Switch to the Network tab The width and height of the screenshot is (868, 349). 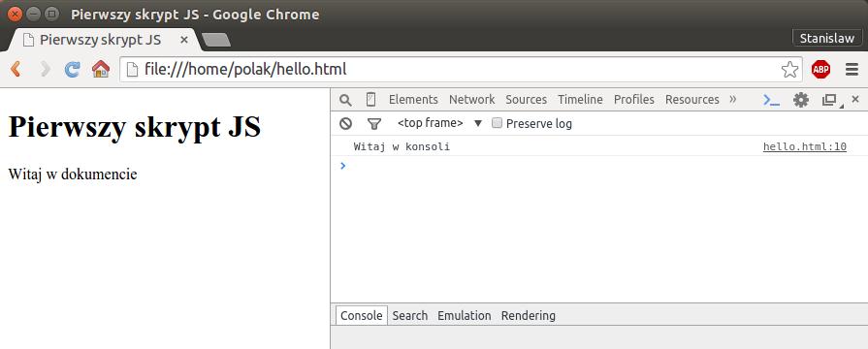(x=471, y=100)
